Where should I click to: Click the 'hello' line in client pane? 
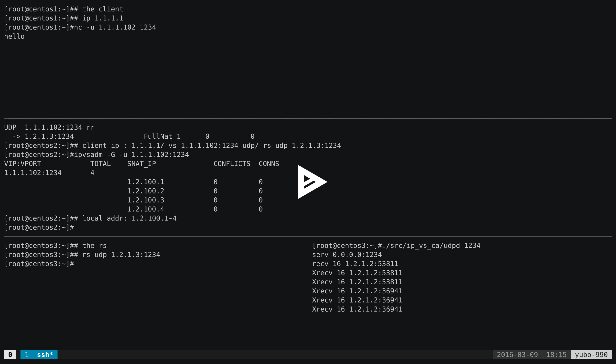(x=14, y=36)
